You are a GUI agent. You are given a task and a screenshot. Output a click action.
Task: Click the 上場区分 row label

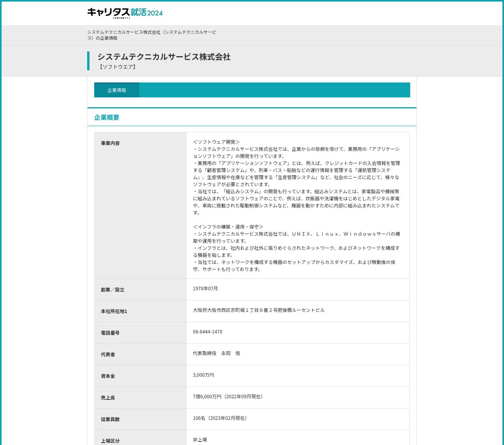tap(110, 441)
